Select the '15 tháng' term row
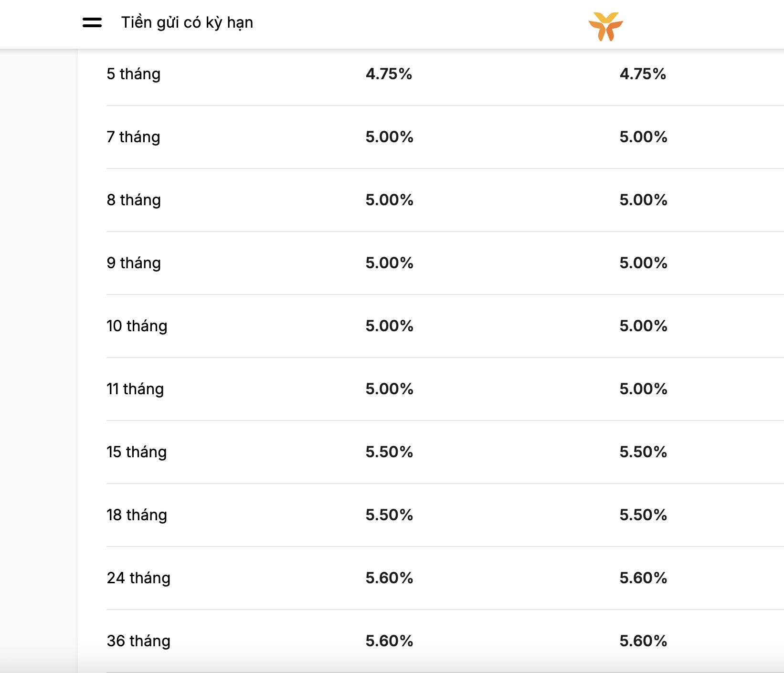The height and width of the screenshot is (673, 784). click(x=137, y=452)
